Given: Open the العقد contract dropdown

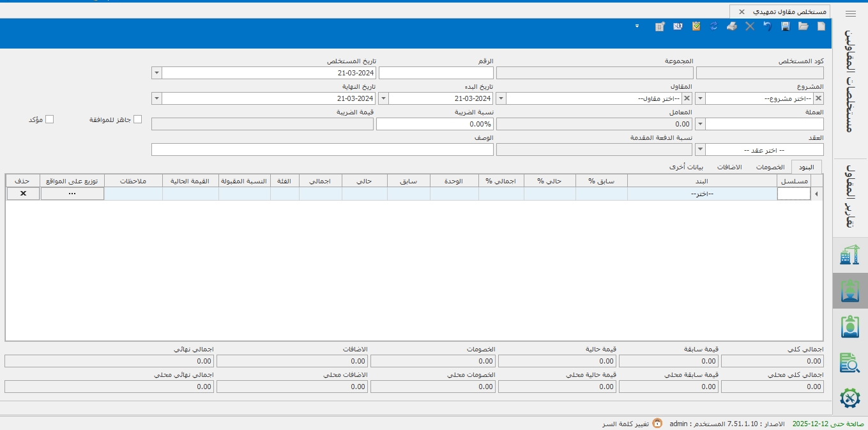Looking at the screenshot, I should 700,150.
